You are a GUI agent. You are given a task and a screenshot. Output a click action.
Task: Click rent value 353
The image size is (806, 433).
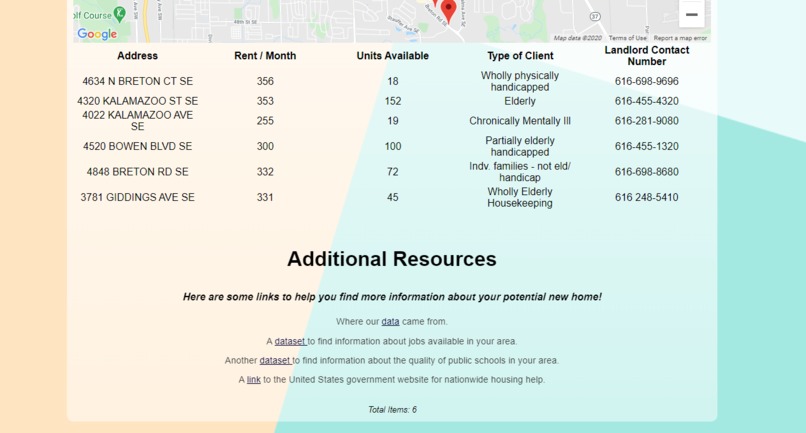(x=265, y=101)
